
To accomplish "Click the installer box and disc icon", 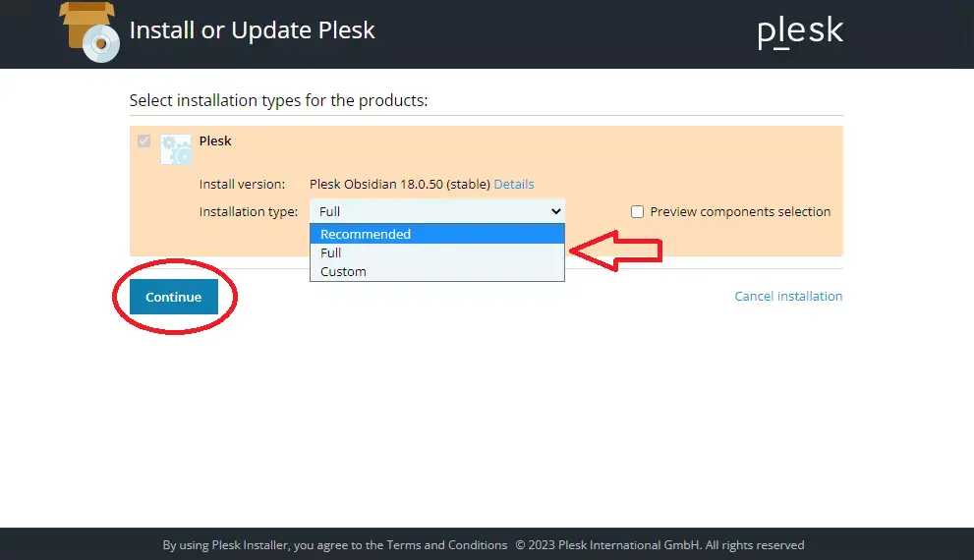I will tap(88, 31).
